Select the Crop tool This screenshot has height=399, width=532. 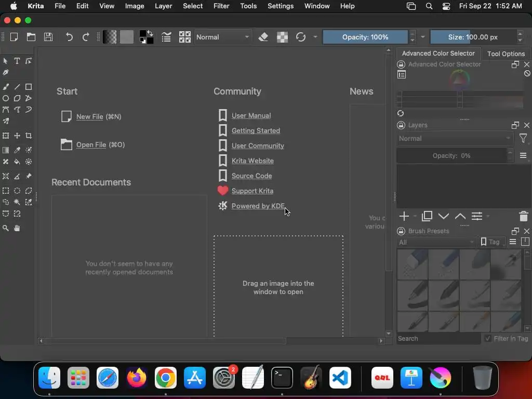[29, 136]
